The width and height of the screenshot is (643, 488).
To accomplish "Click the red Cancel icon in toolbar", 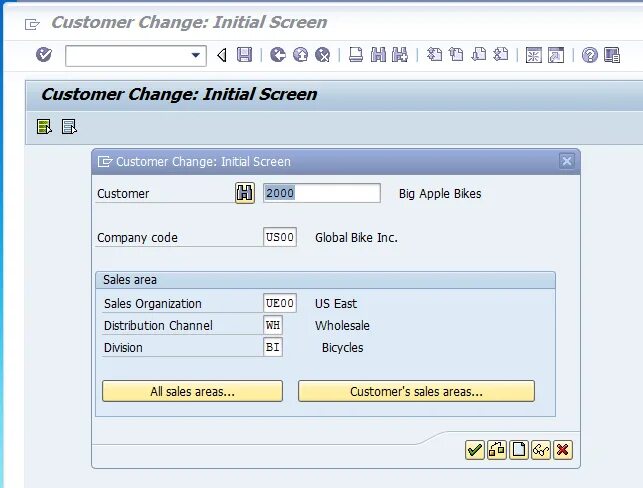I will [322, 55].
